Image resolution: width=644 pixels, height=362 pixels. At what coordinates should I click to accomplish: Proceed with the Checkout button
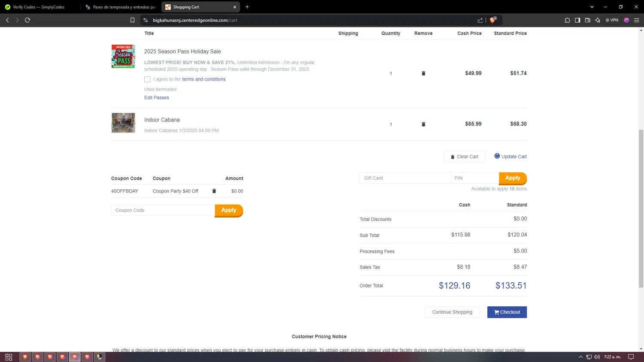point(507,312)
